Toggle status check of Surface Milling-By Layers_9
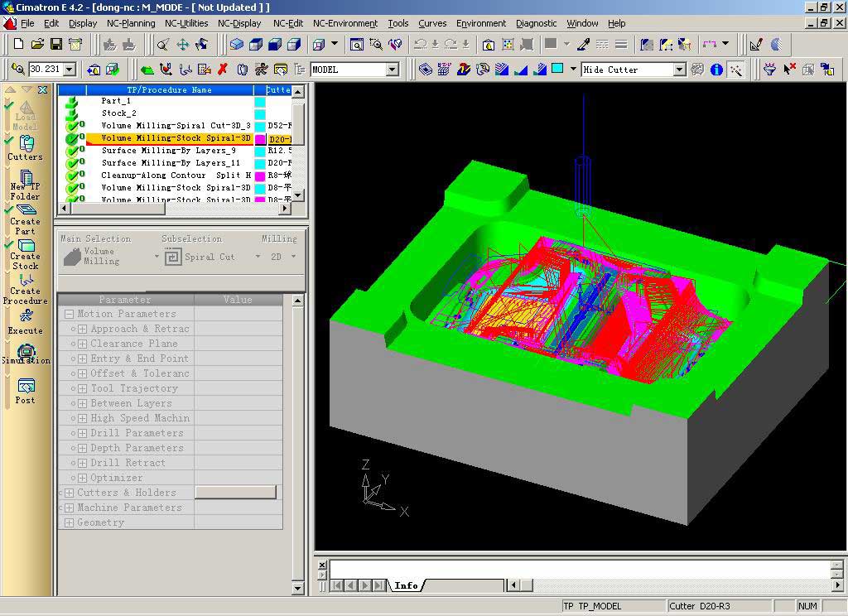 73,151
